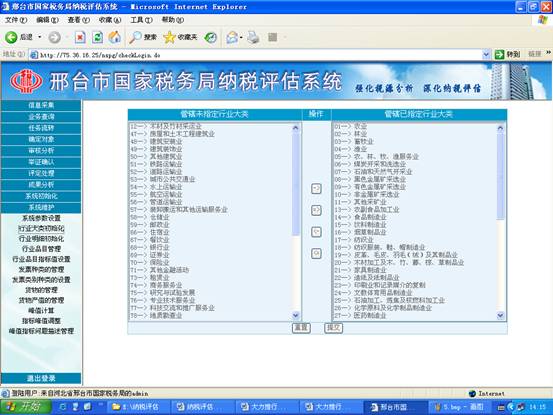Click the History icon in toolbar
This screenshot has width=553, height=415.
(211, 37)
